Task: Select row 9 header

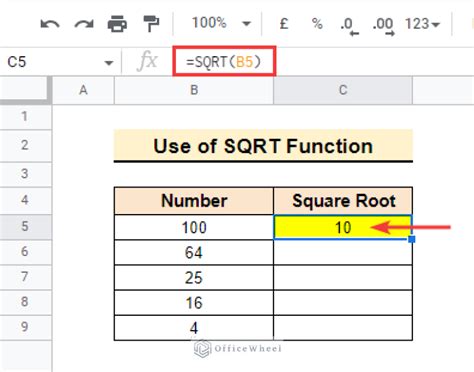Action: pyautogui.click(x=26, y=327)
